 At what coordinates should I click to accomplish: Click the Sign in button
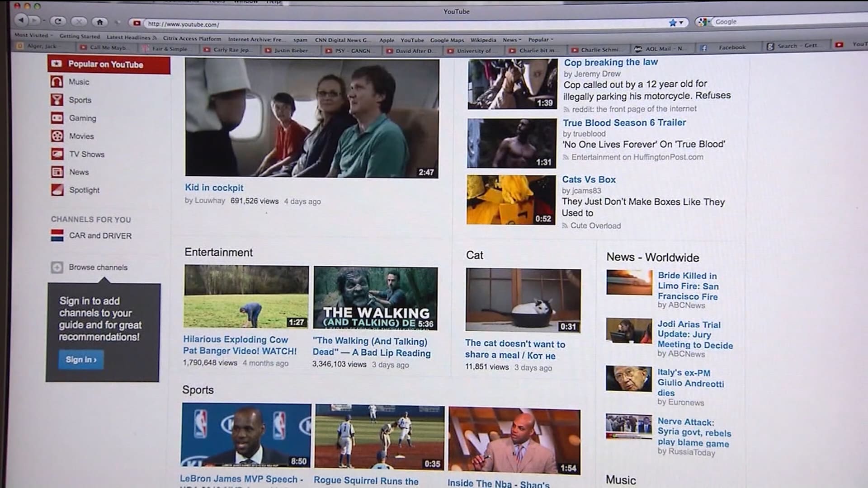pyautogui.click(x=80, y=360)
